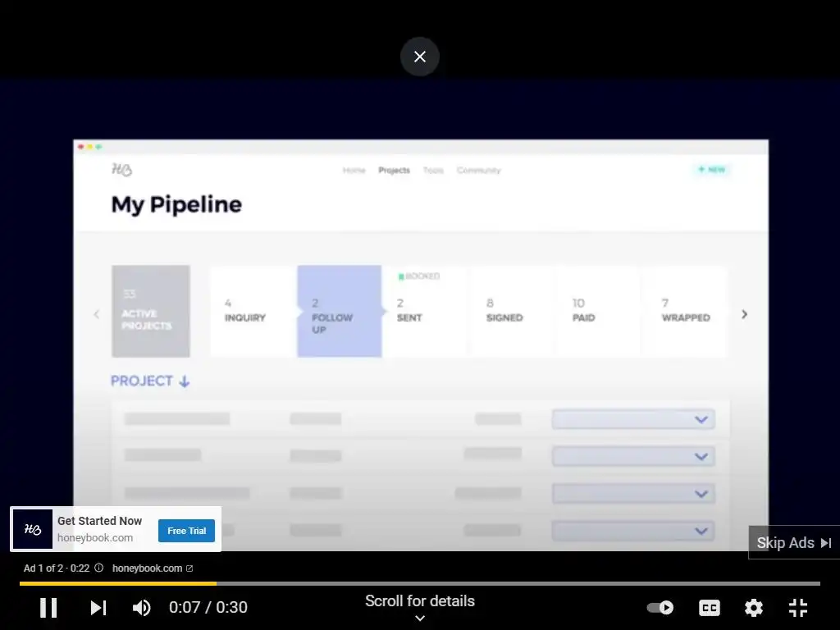Click the ad info circle icon
Viewport: 840px width, 630px height.
click(x=98, y=568)
